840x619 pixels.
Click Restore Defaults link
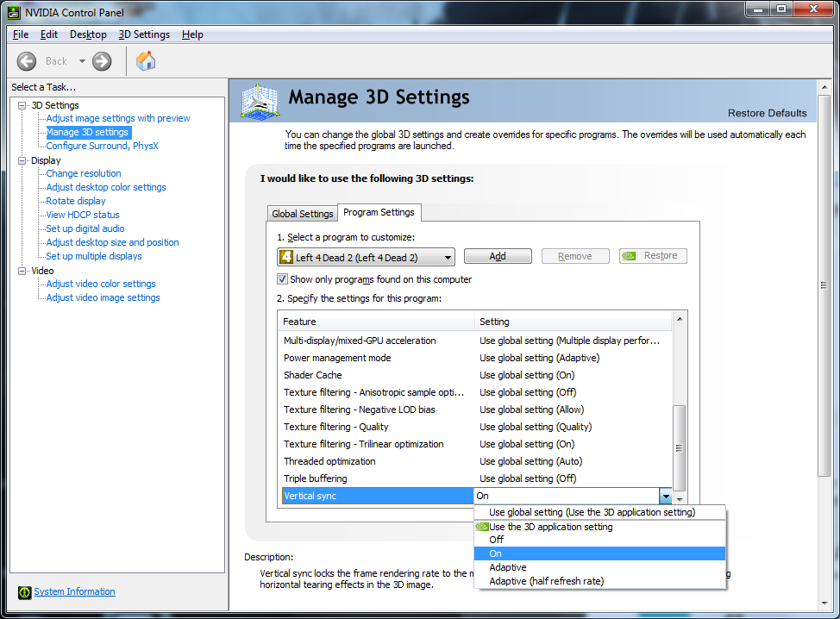(x=767, y=113)
